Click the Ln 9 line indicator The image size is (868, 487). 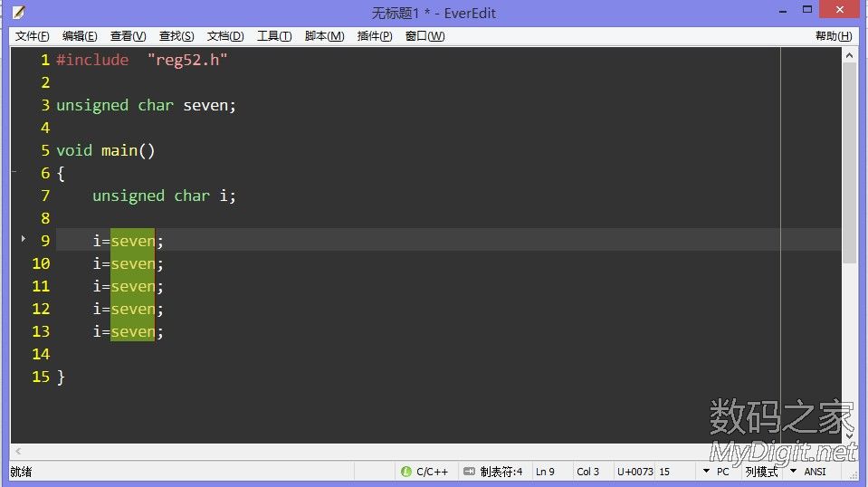tap(545, 472)
